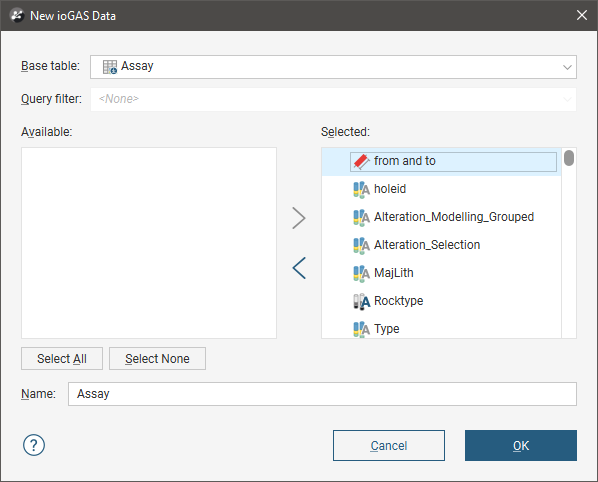Click the Select All button
598x482 pixels.
pyautogui.click(x=62, y=358)
